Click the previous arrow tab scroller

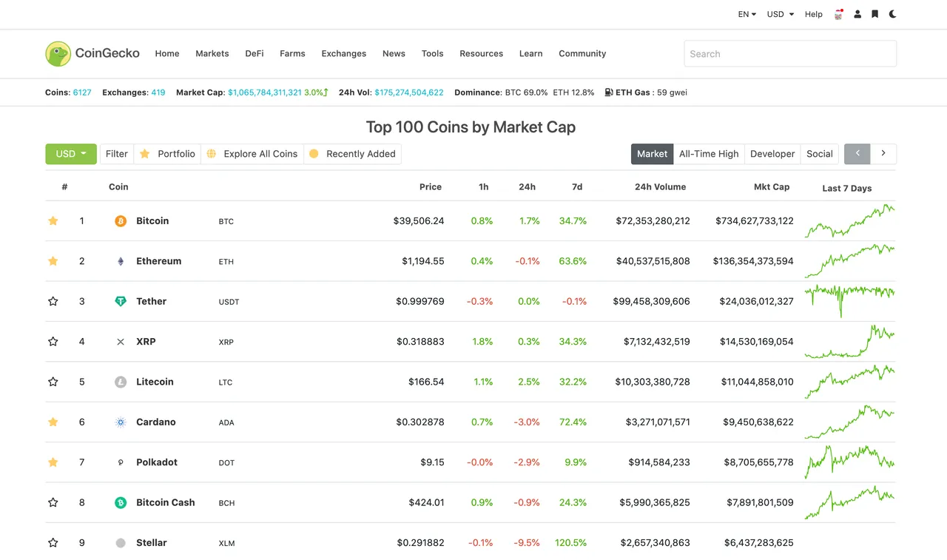[857, 154]
